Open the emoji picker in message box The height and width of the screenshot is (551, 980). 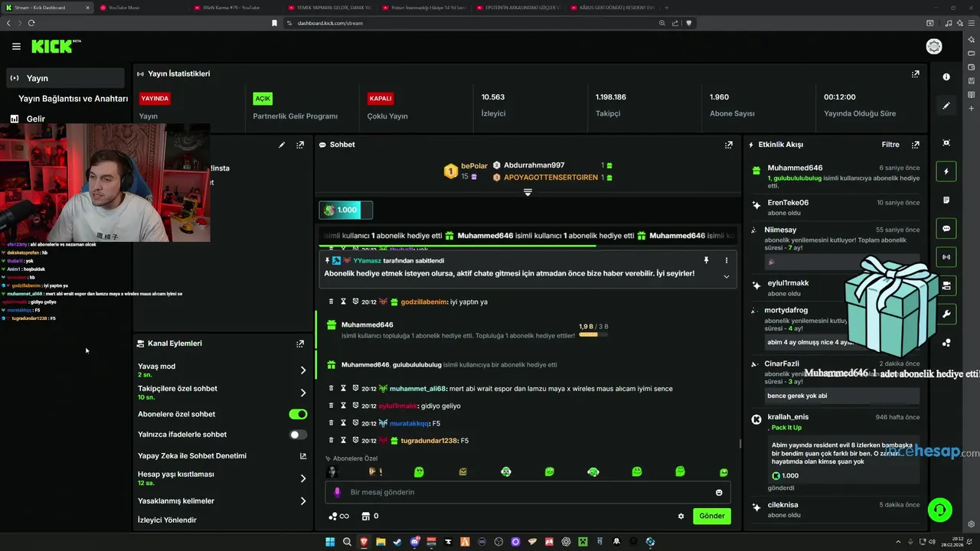click(x=719, y=492)
